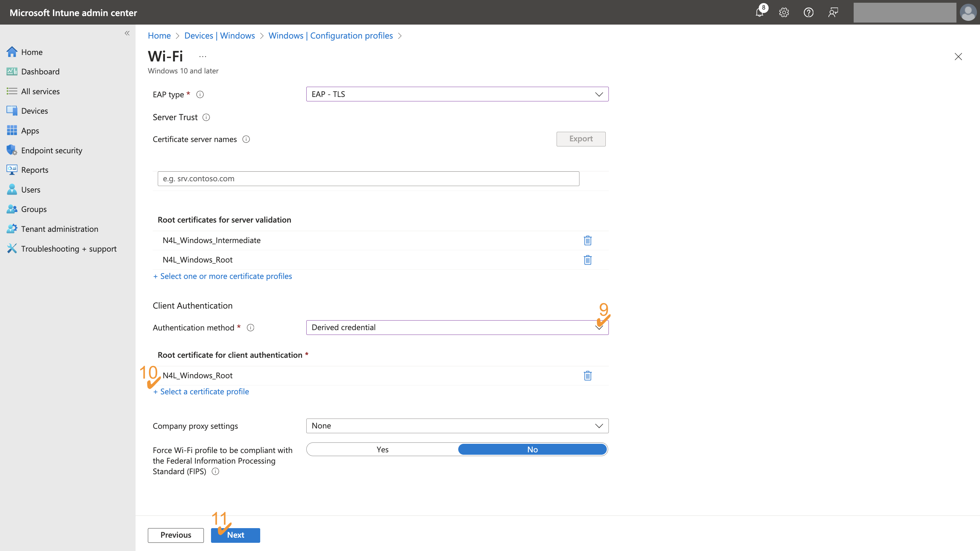This screenshot has width=980, height=551.
Task: Delete N4L_Windows_Root under client authentication
Action: [x=588, y=375]
